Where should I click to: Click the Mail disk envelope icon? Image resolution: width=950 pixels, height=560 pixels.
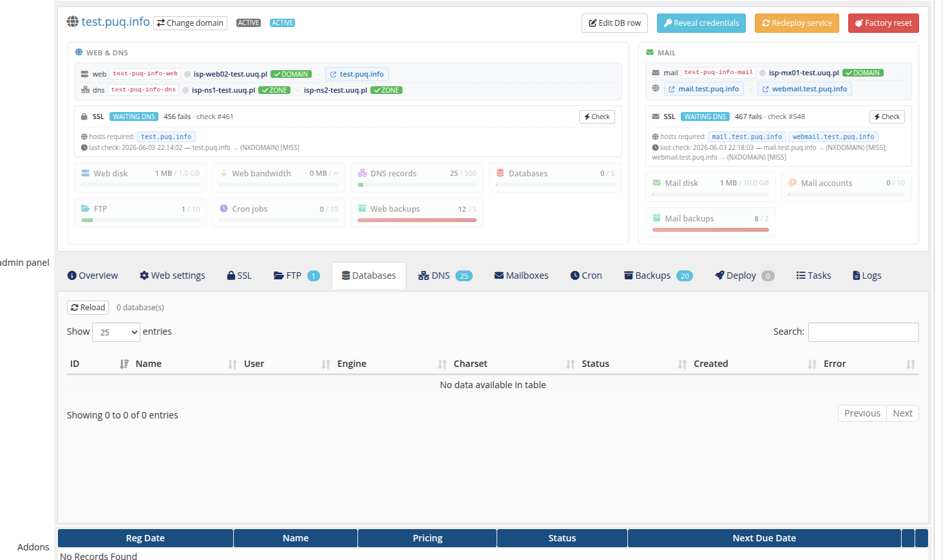tap(656, 183)
